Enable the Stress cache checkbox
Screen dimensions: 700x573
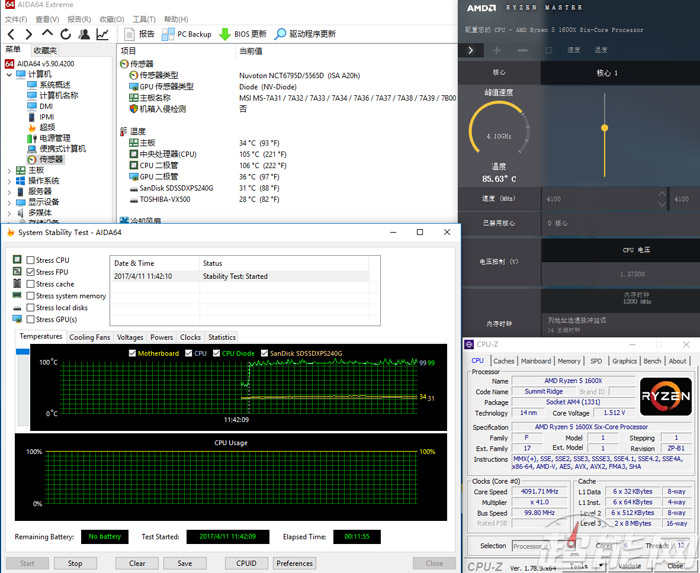pos(30,284)
